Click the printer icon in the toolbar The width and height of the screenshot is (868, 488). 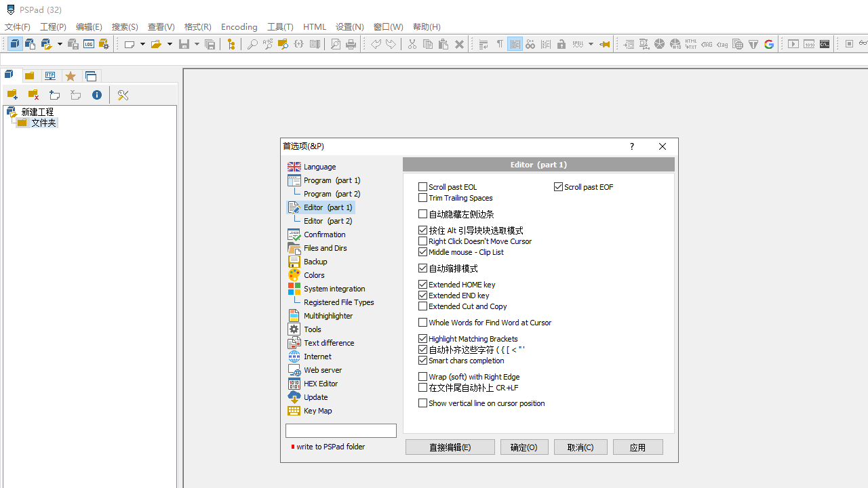click(351, 43)
